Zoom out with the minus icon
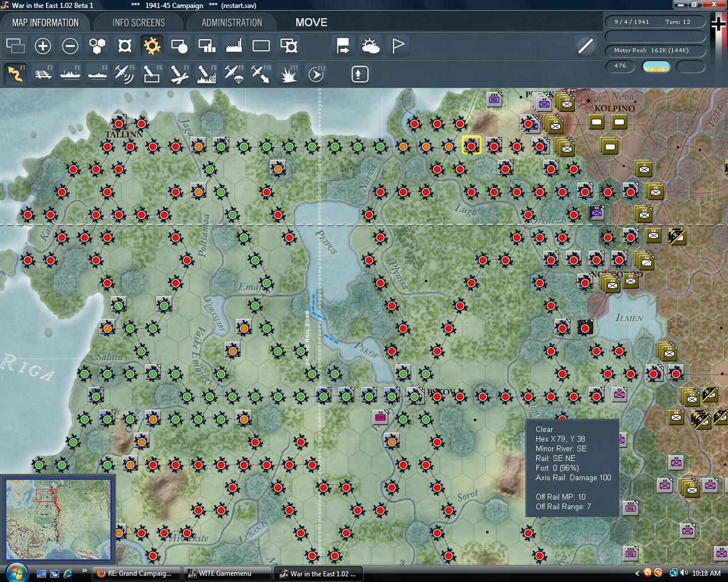This screenshot has width=728, height=582. pos(70,45)
